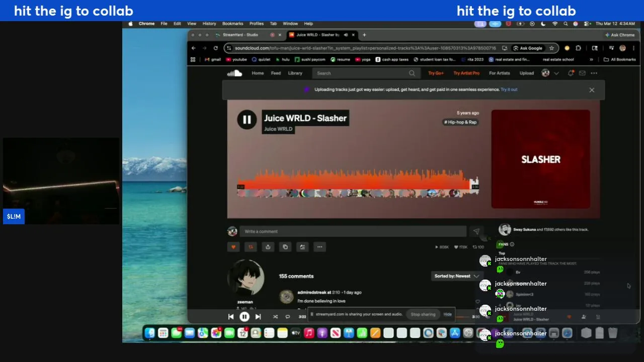This screenshot has height=362, width=644.
Task: Open SoundCloud Library tab
Action: pyautogui.click(x=295, y=73)
